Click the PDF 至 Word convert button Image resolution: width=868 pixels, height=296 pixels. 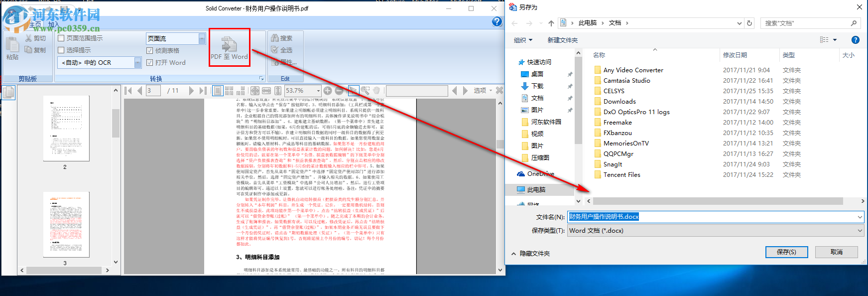[x=229, y=48]
